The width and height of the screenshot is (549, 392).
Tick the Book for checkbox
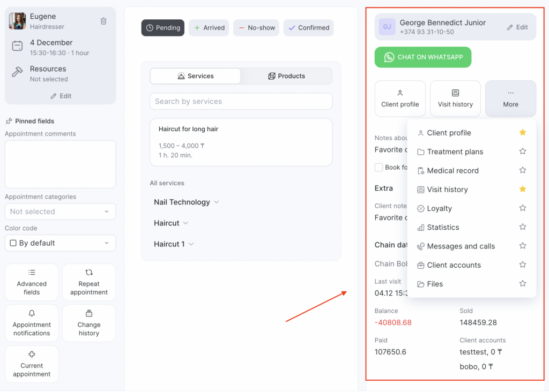coord(379,167)
